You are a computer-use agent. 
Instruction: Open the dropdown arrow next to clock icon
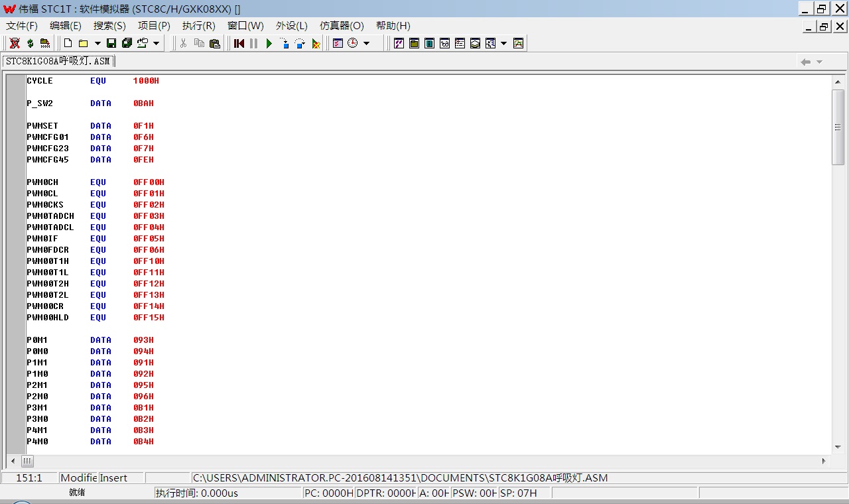click(x=366, y=43)
